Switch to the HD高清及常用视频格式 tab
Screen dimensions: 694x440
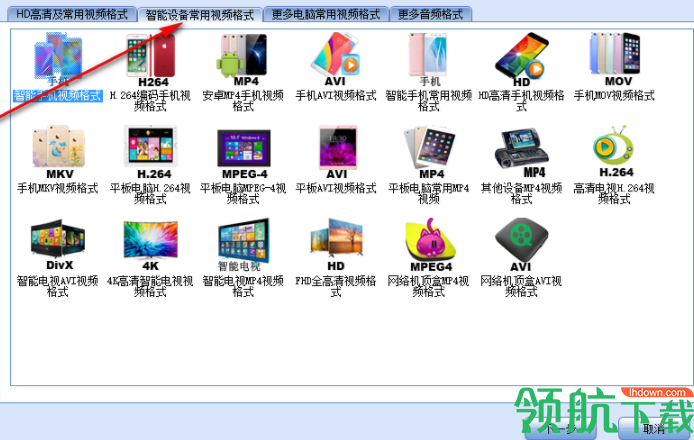point(72,14)
